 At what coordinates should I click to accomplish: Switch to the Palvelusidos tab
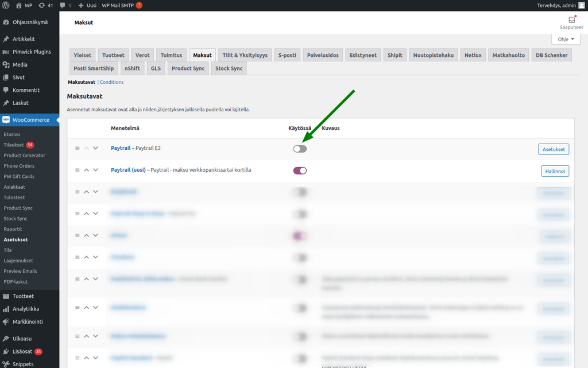323,55
